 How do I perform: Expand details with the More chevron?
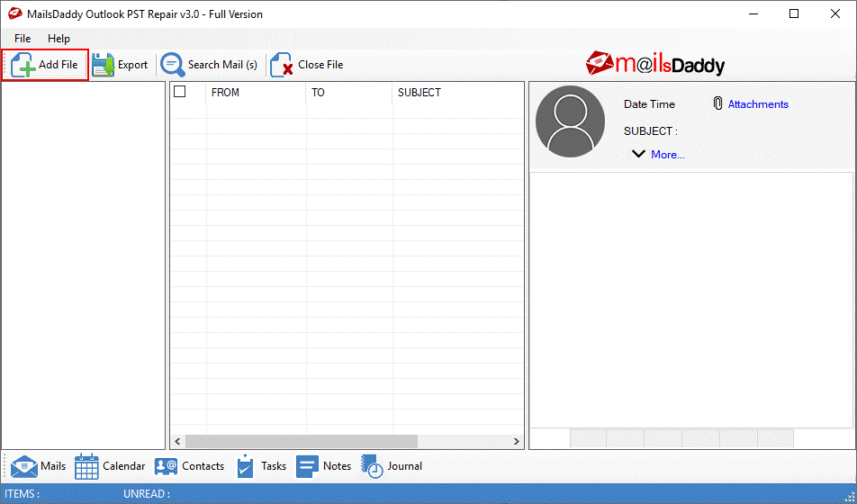click(638, 154)
